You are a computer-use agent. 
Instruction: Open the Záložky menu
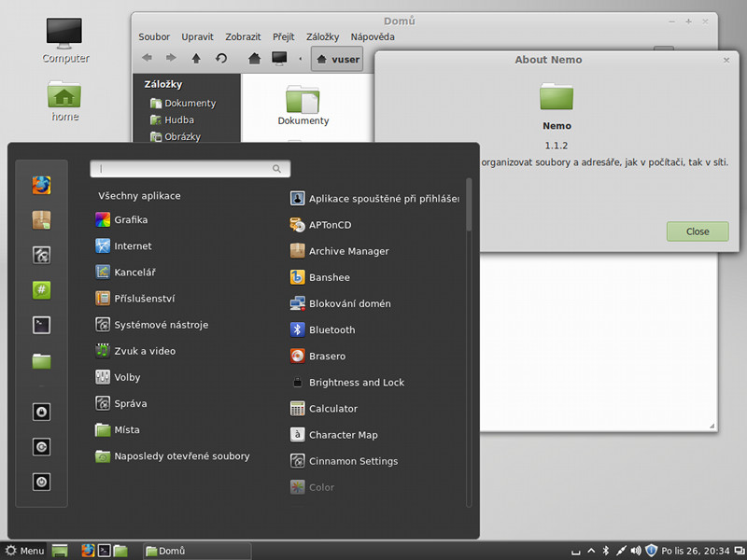tap(322, 36)
